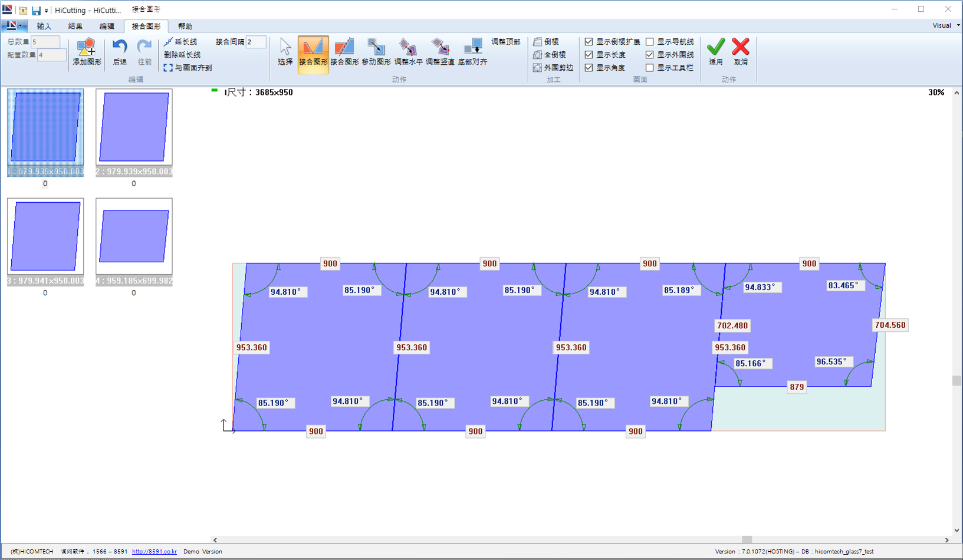Activate the Select (选择) cursor tool

pyautogui.click(x=285, y=48)
